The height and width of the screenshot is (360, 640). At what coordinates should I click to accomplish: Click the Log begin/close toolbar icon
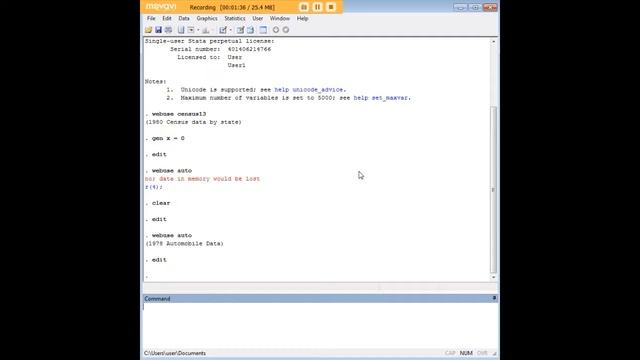click(x=181, y=30)
